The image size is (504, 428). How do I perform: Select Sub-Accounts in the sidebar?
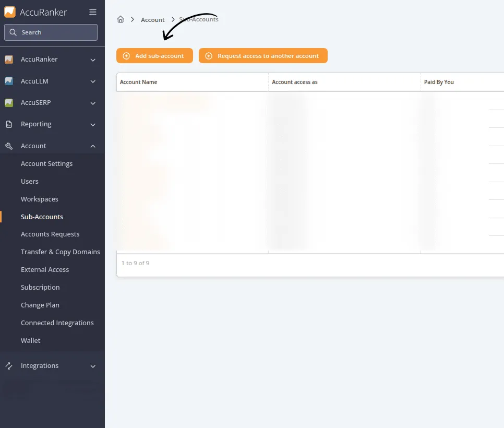42,217
